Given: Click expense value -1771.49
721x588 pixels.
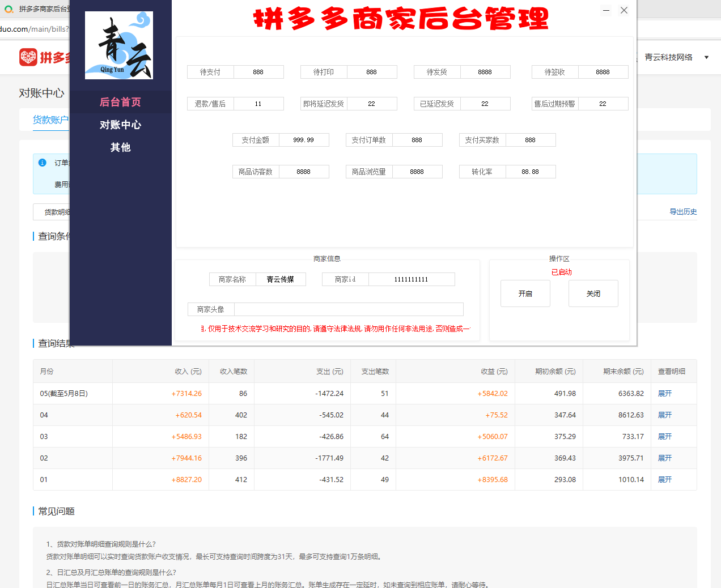Looking at the screenshot, I should point(329,458).
